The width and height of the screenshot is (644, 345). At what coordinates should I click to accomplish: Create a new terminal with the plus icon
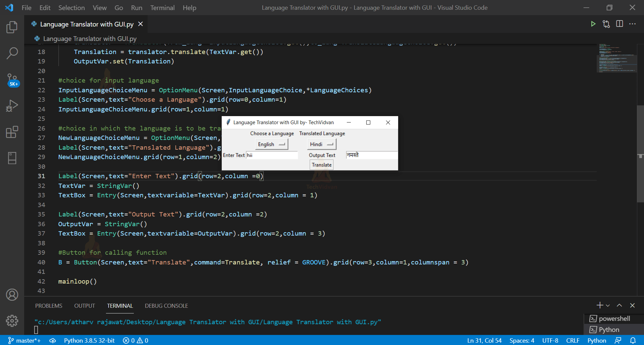pos(600,305)
